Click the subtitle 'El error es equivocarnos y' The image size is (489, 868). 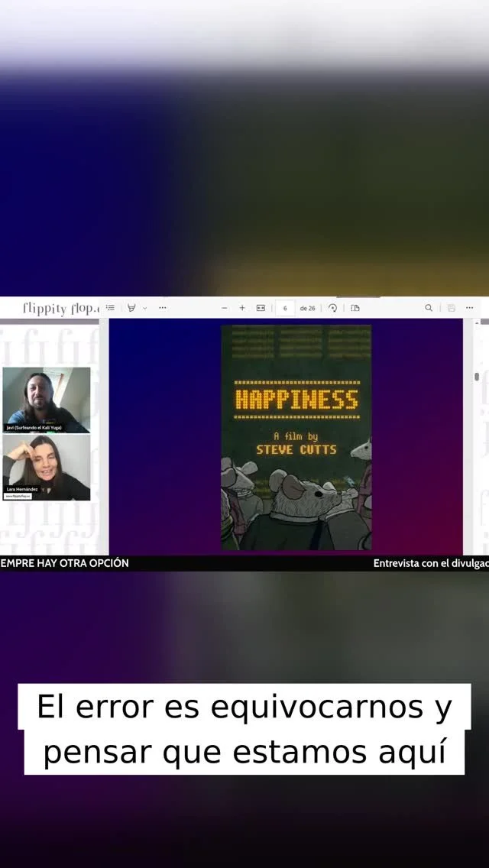tap(244, 707)
